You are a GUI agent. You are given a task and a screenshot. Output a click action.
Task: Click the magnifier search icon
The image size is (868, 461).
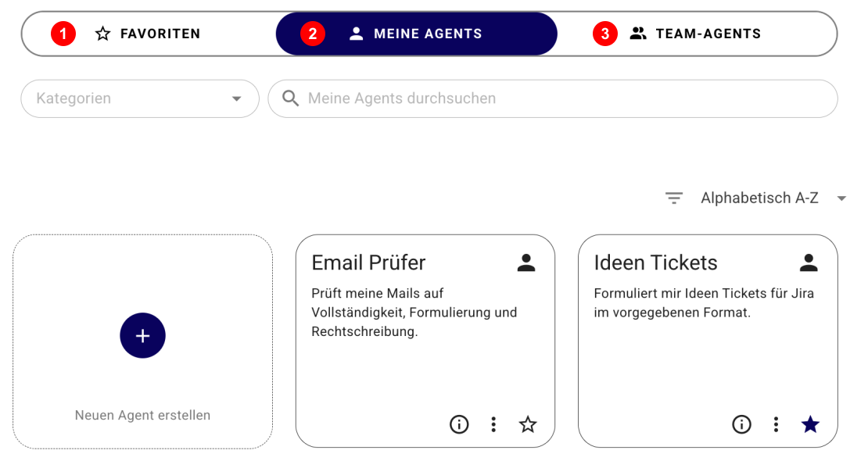tap(291, 98)
